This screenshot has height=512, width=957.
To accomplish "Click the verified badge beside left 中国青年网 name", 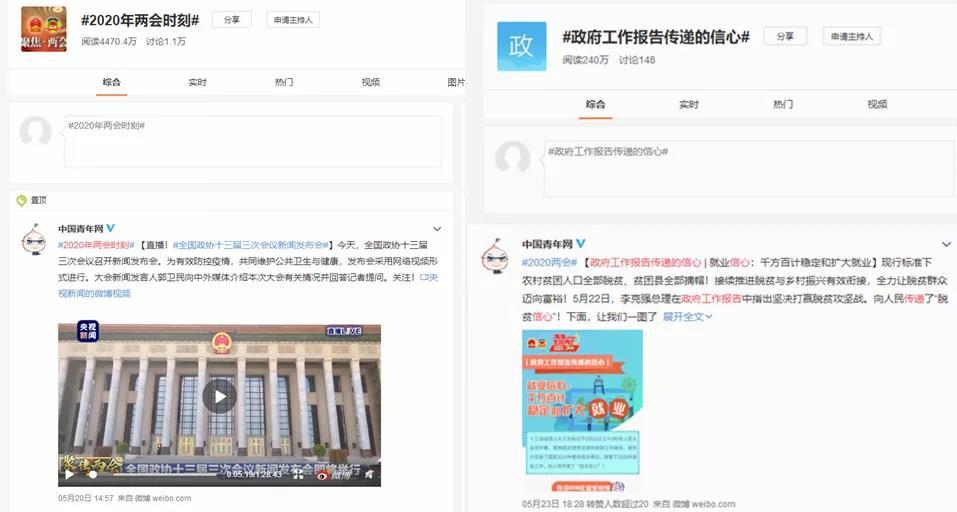I will (111, 228).
